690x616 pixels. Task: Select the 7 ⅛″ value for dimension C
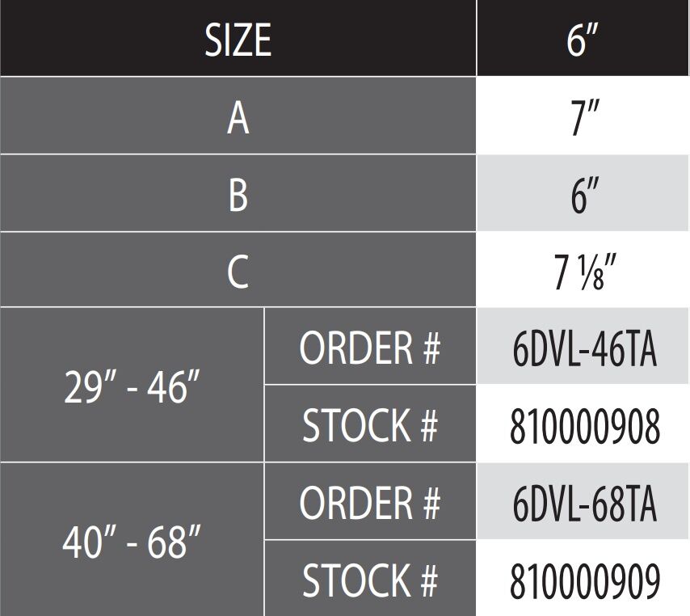point(583,272)
